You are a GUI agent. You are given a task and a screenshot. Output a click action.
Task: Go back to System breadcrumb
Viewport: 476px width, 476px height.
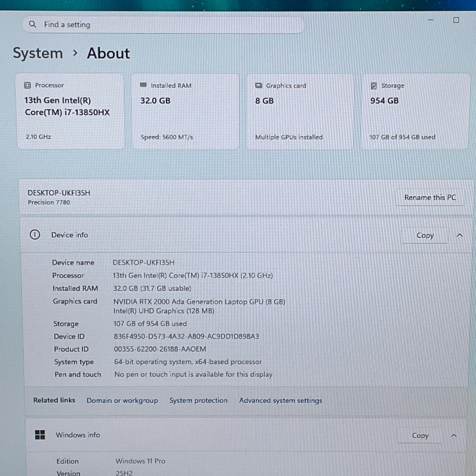coord(38,53)
